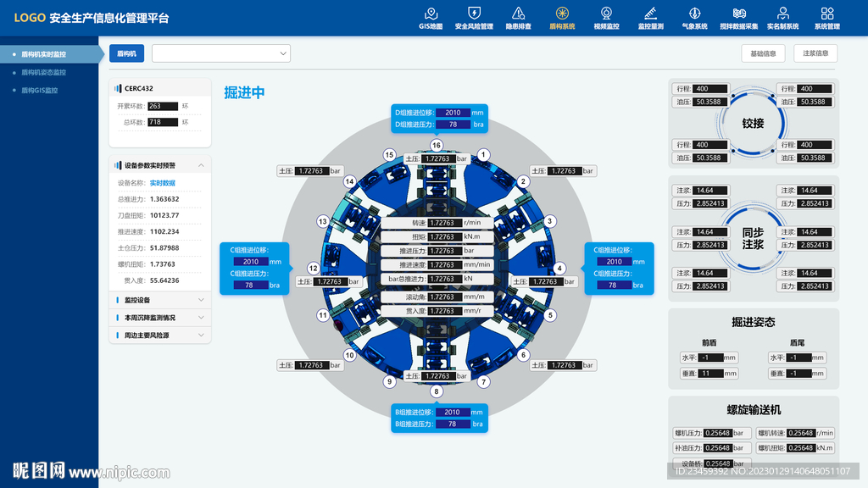The image size is (868, 488).
Task: Click cutter position marker 4
Action: tap(559, 269)
